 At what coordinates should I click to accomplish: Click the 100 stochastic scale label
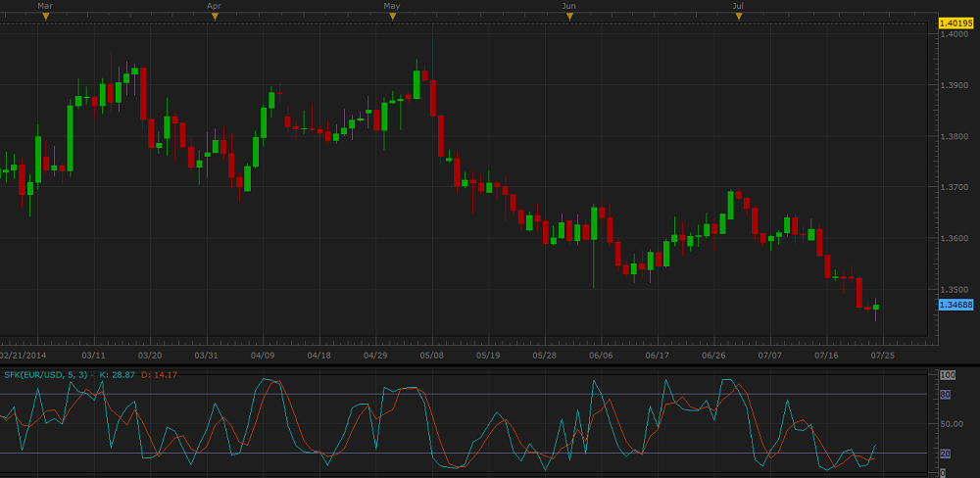(x=948, y=375)
